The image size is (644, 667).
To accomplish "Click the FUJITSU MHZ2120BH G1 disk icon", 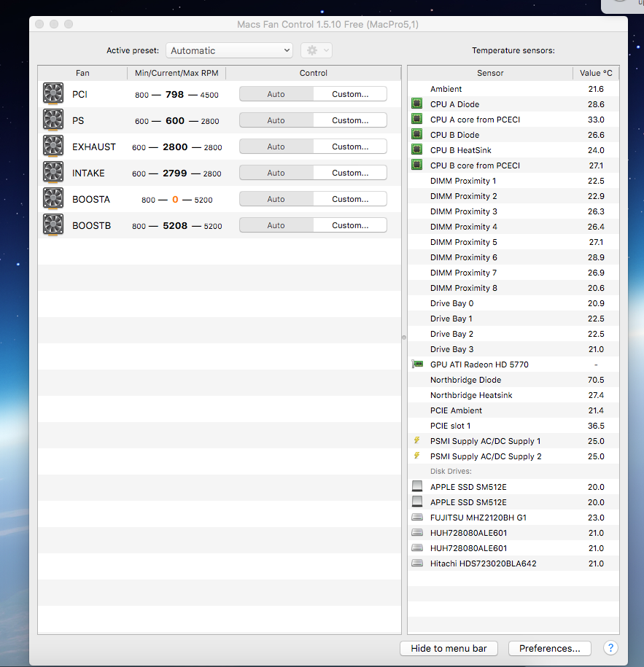I will (417, 518).
